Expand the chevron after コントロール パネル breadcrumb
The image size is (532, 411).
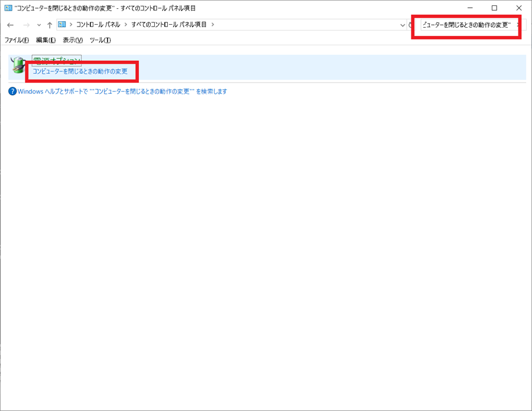pos(127,25)
